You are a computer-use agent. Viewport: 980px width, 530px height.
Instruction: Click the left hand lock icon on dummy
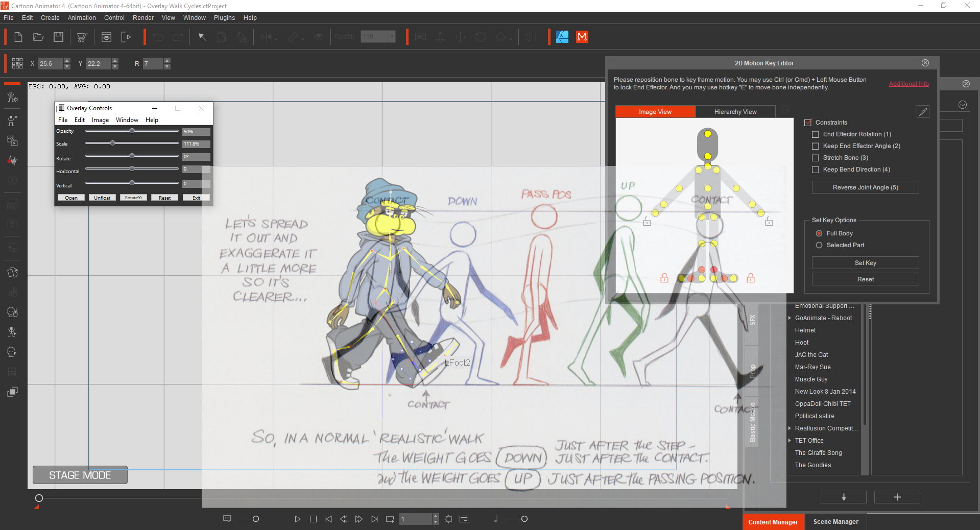pos(647,222)
